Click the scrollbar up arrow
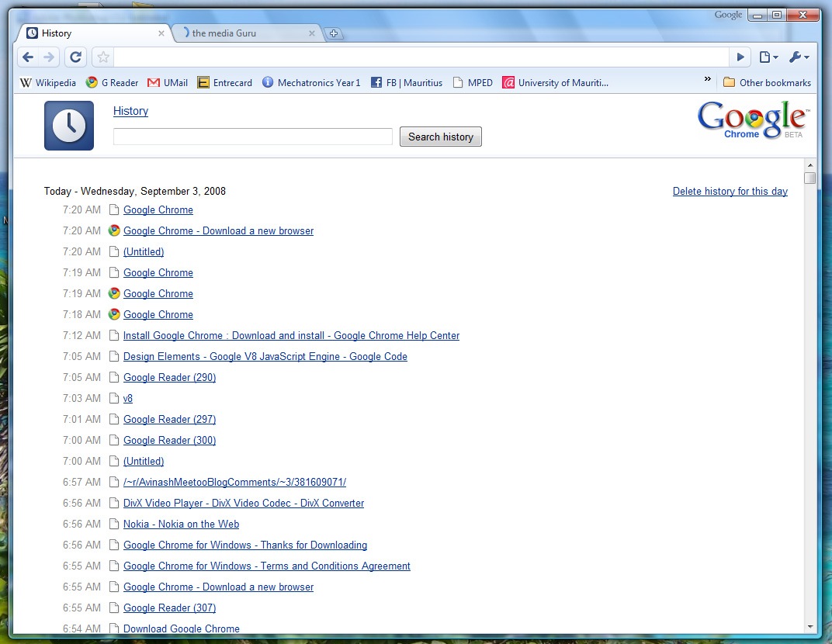Image resolution: width=832 pixels, height=644 pixels. (x=809, y=165)
